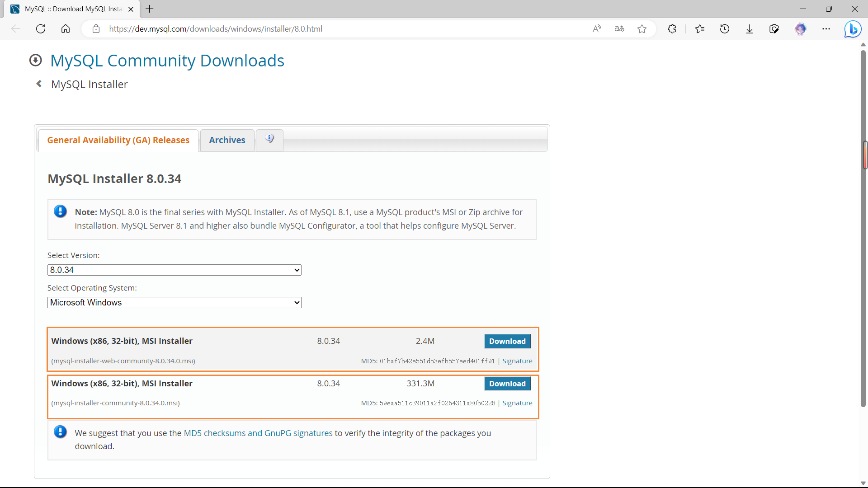Expand the Select Version 8.0.34 dropdown
The height and width of the screenshot is (488, 868).
pyautogui.click(x=174, y=270)
